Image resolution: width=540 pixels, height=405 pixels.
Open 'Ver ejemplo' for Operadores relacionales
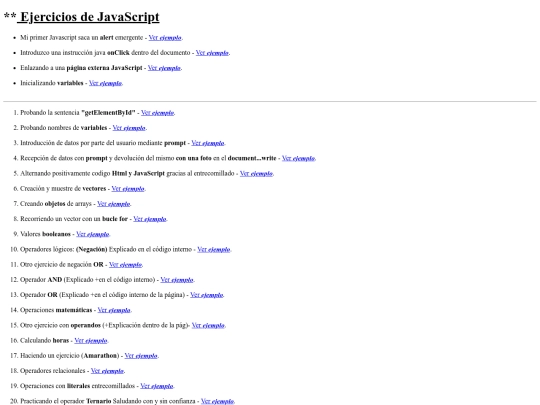point(107,371)
